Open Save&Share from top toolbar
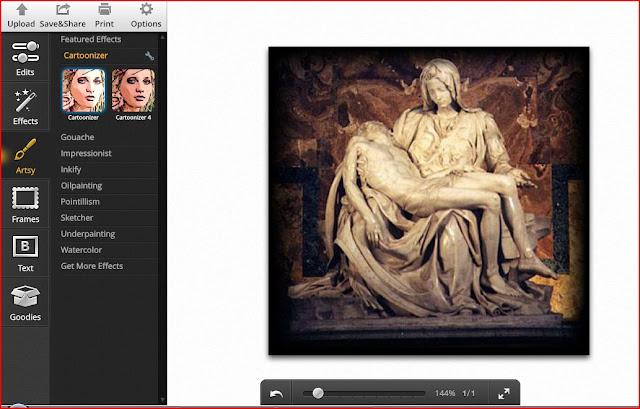Image resolution: width=640 pixels, height=409 pixels. [62, 16]
